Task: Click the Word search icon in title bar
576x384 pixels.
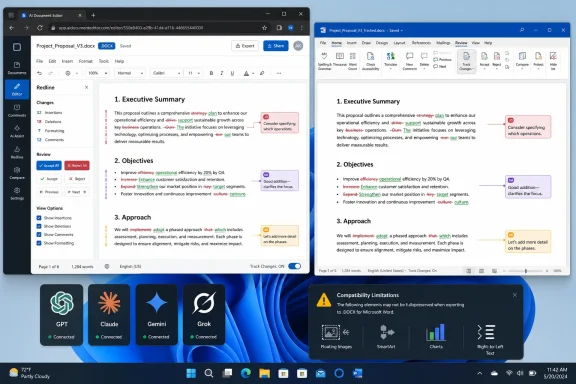Action: coord(522,30)
